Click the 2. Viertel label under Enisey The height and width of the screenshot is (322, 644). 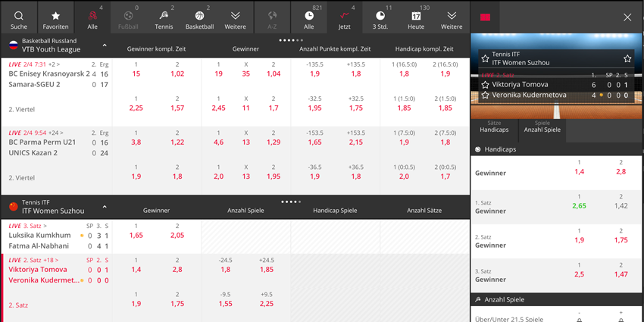pos(22,110)
